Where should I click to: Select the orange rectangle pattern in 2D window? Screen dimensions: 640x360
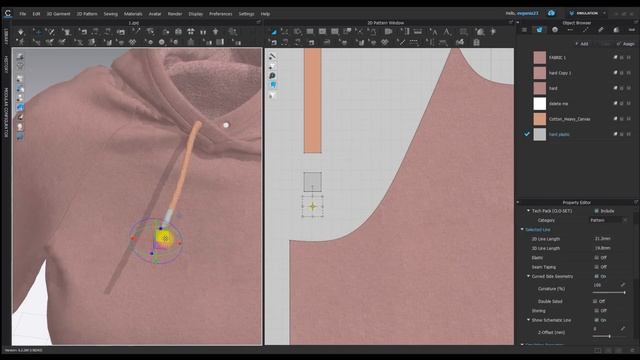point(313,100)
